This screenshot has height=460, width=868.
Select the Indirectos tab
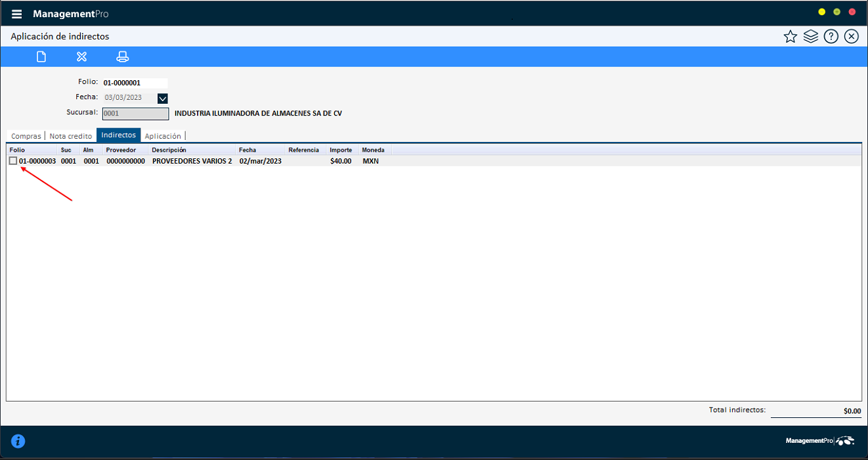point(118,135)
